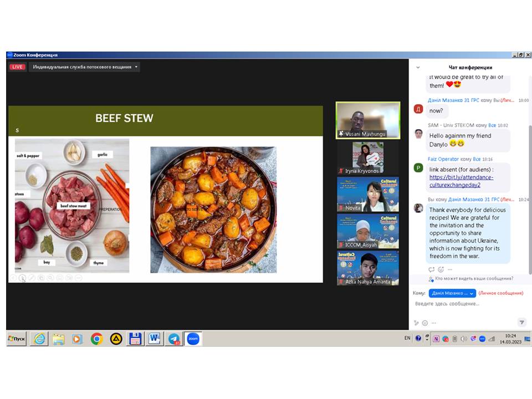Open Telegram from the taskbar
Image resolution: width=532 pixels, height=399 pixels.
point(174,339)
